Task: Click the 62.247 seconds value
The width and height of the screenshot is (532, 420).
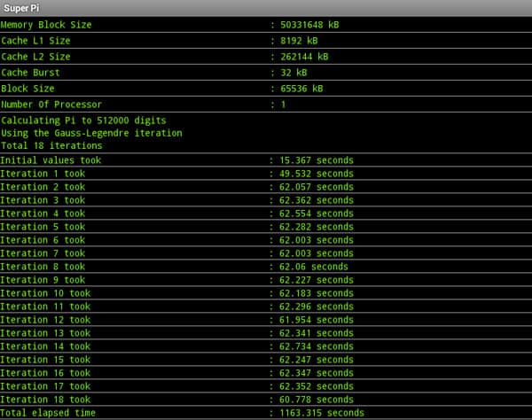Action: [x=317, y=360]
